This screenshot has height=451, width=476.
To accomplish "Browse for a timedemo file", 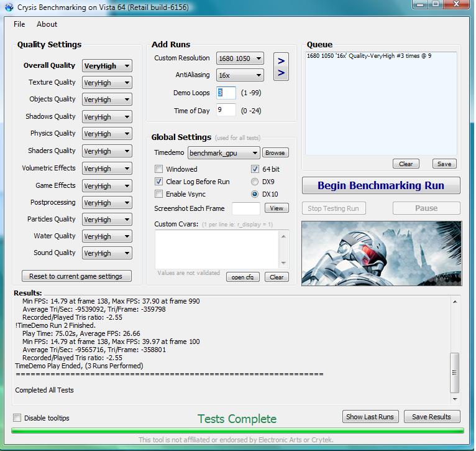I will click(x=275, y=153).
